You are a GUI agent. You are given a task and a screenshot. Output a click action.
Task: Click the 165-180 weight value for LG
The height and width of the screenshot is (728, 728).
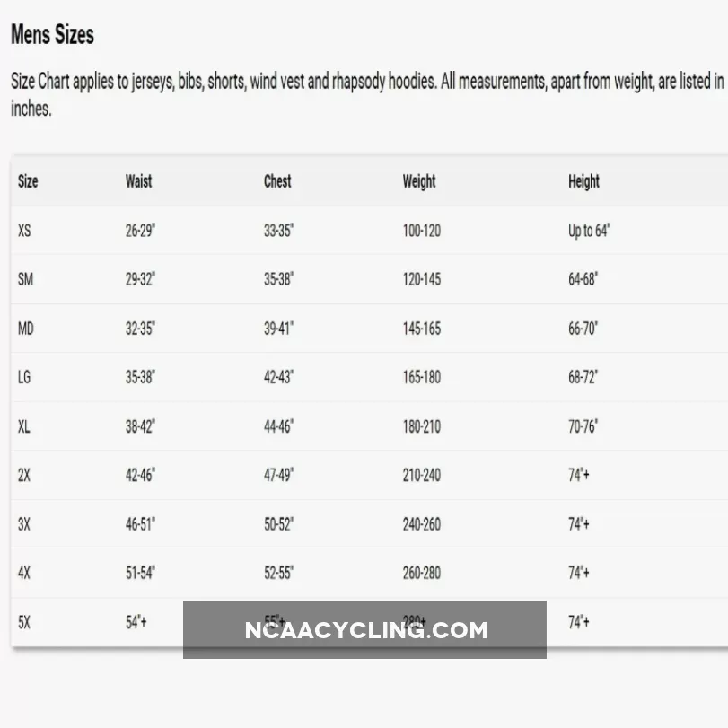(x=421, y=377)
